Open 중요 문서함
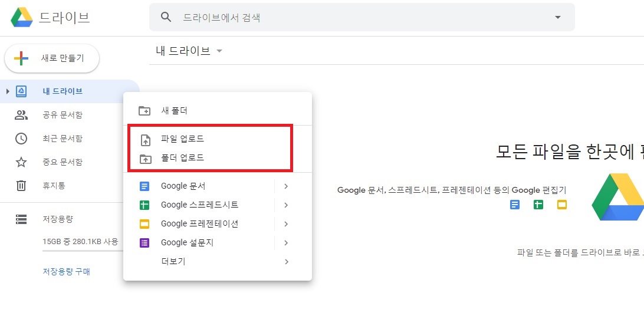 click(63, 162)
